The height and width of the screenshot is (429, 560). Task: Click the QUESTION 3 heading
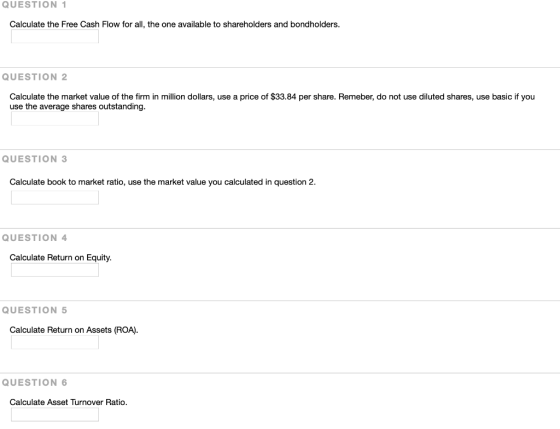[x=34, y=159]
